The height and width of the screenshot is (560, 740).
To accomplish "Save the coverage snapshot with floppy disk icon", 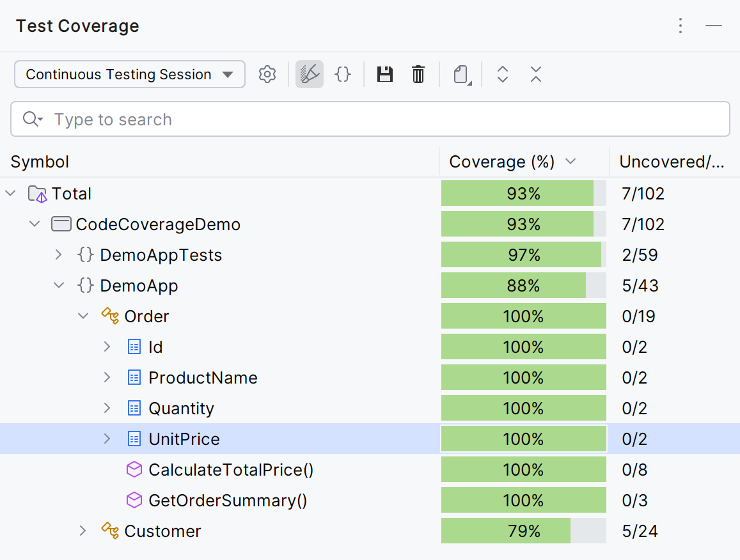I will coord(384,74).
